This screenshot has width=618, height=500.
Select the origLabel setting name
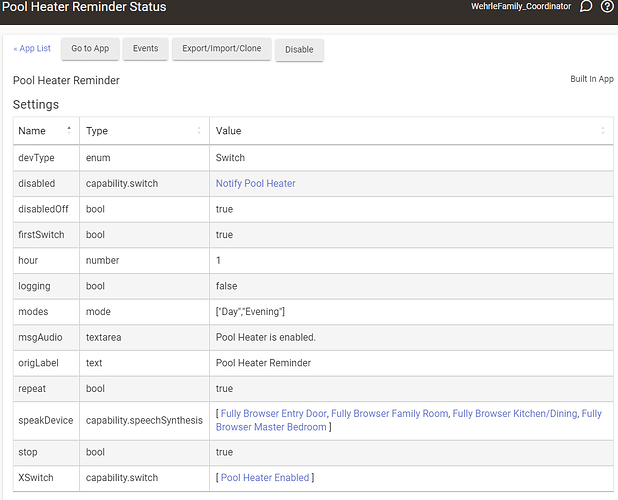[x=38, y=363]
